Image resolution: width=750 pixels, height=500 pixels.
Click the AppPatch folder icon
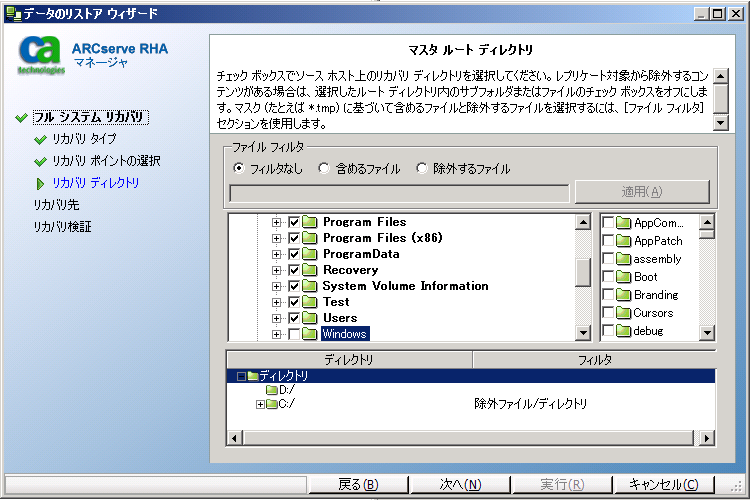pyautogui.click(x=623, y=241)
